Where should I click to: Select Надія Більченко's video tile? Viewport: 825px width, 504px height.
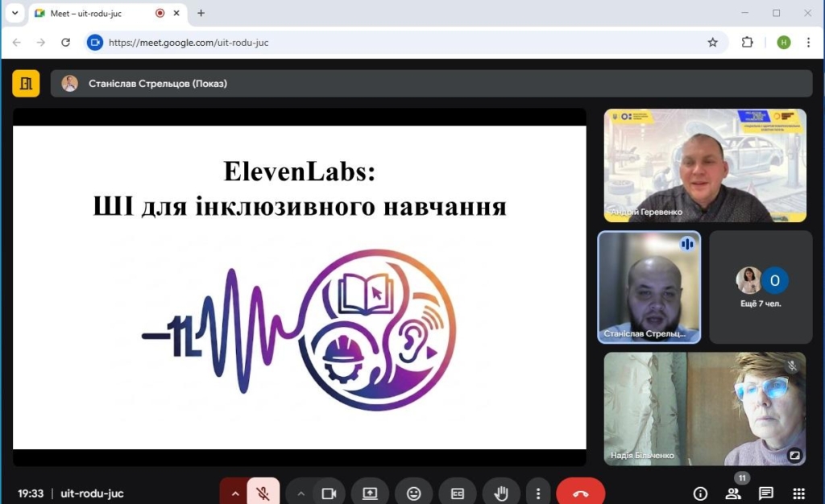705,408
